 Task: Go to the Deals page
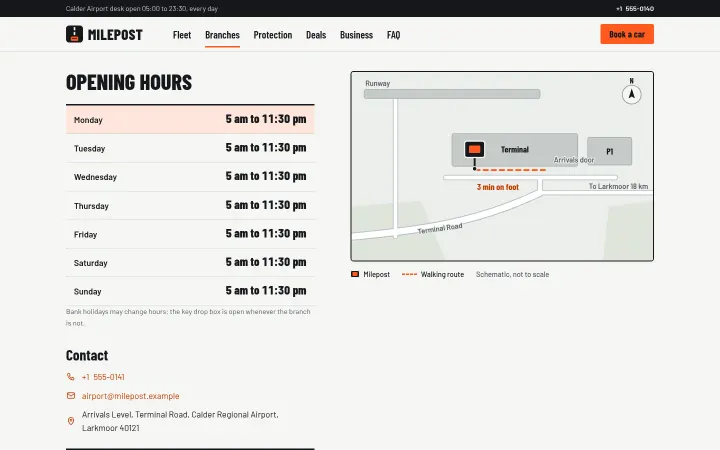(316, 35)
